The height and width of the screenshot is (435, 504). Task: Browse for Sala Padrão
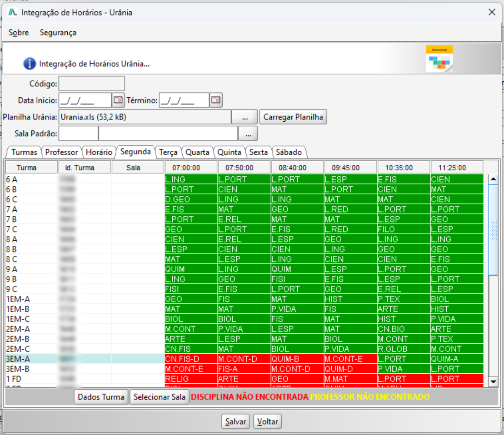[248, 133]
